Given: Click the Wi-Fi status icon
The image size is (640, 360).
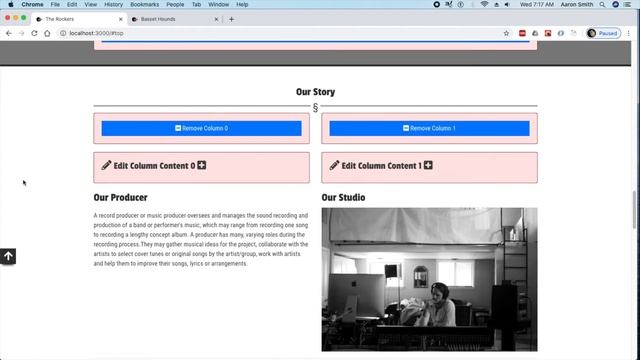Looking at the screenshot, I should [x=484, y=4].
